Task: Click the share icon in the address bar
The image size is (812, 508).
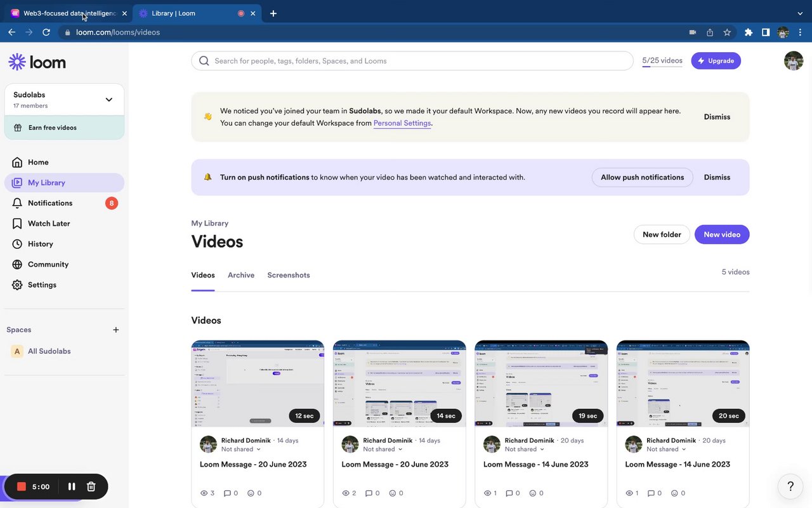Action: pyautogui.click(x=710, y=32)
